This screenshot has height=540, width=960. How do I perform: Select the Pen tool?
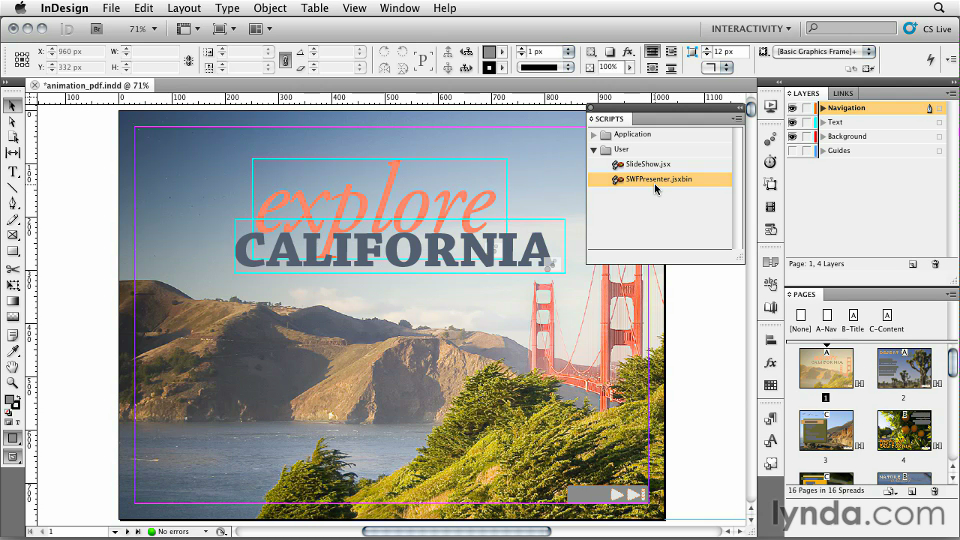pyautogui.click(x=12, y=203)
